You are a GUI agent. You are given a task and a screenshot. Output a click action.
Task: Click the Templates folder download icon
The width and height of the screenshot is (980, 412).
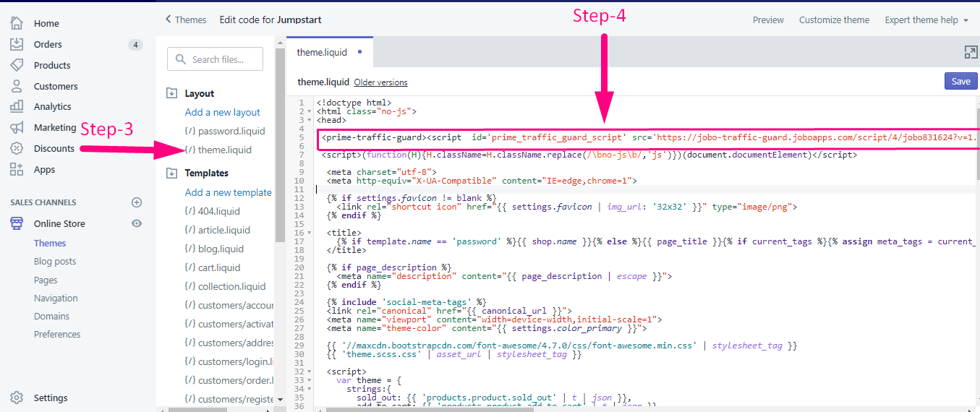[x=172, y=173]
